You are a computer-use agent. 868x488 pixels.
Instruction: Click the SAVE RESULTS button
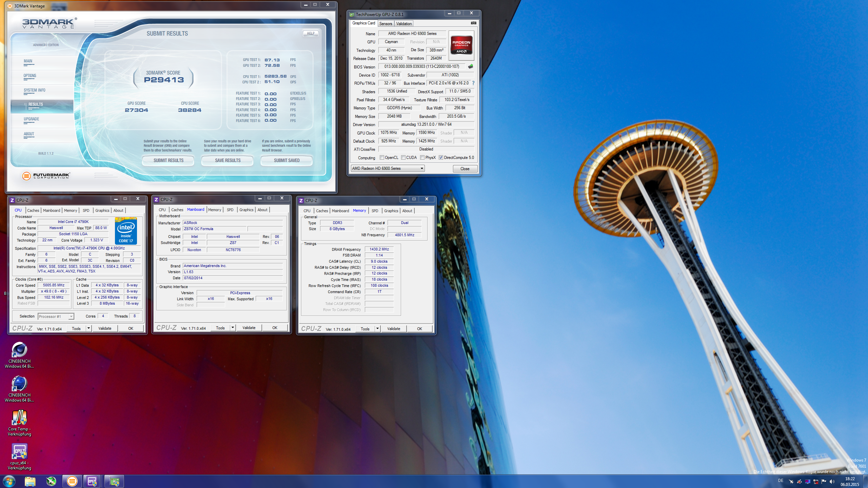pyautogui.click(x=228, y=160)
